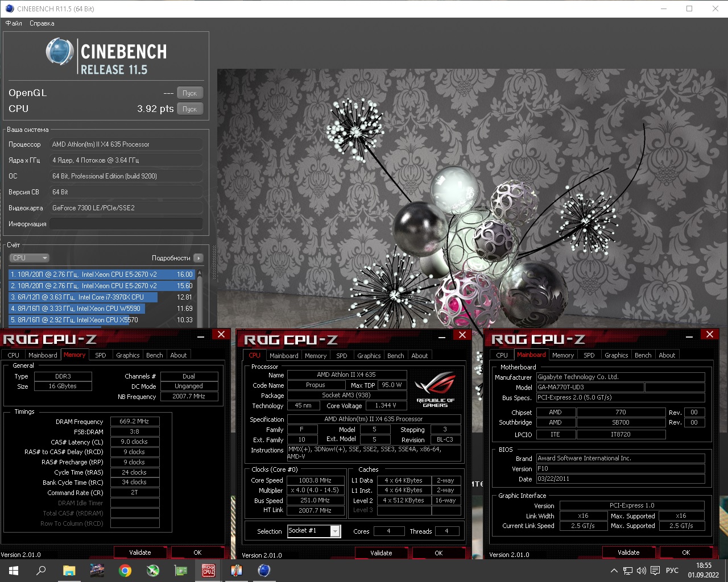Open the CPU ranking dropdown under Счёт
Screen dimensions: 728x582
coord(29,258)
